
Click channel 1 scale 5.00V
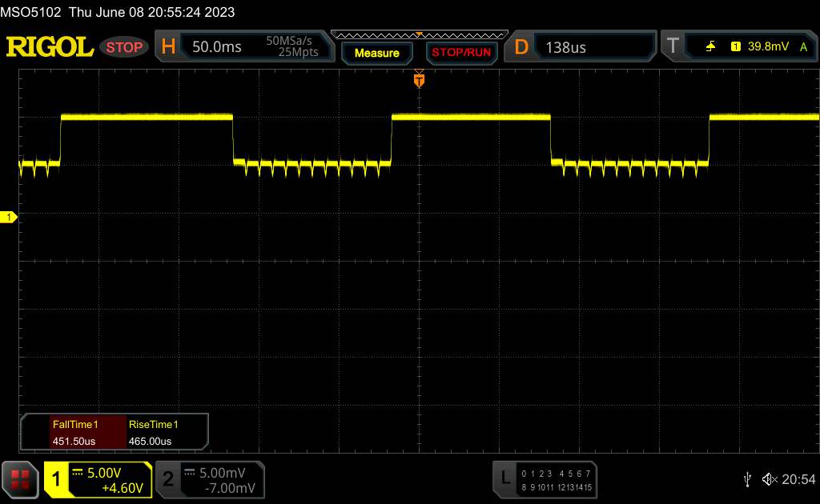(x=104, y=473)
